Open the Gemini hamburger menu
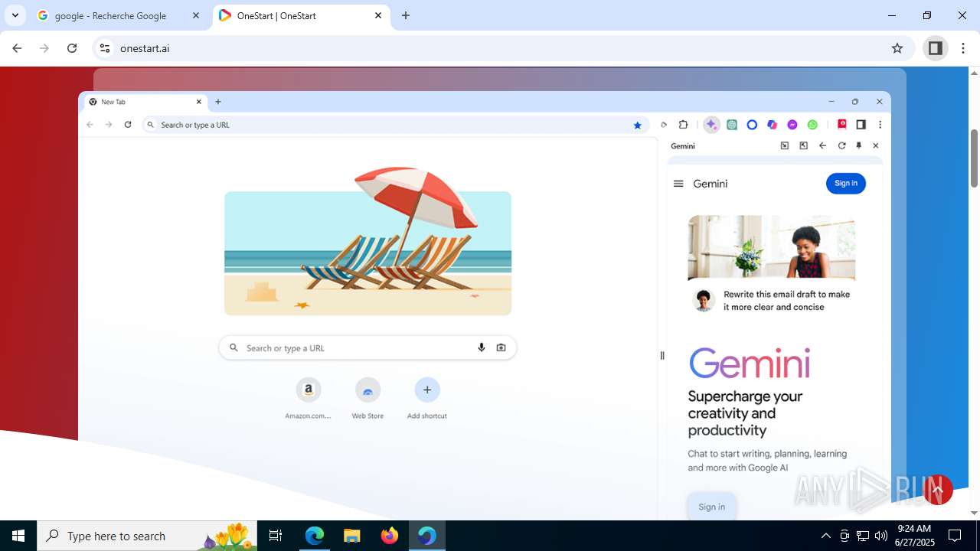The width and height of the screenshot is (980, 551). [x=678, y=184]
